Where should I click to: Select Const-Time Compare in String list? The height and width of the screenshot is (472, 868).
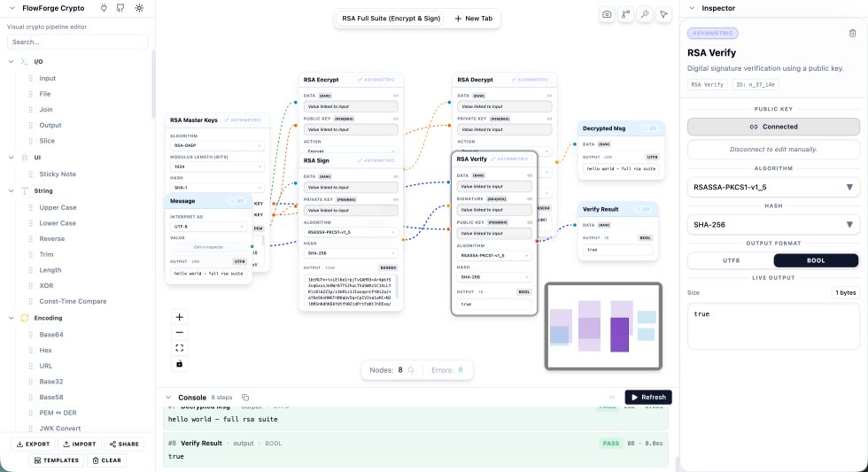[73, 301]
